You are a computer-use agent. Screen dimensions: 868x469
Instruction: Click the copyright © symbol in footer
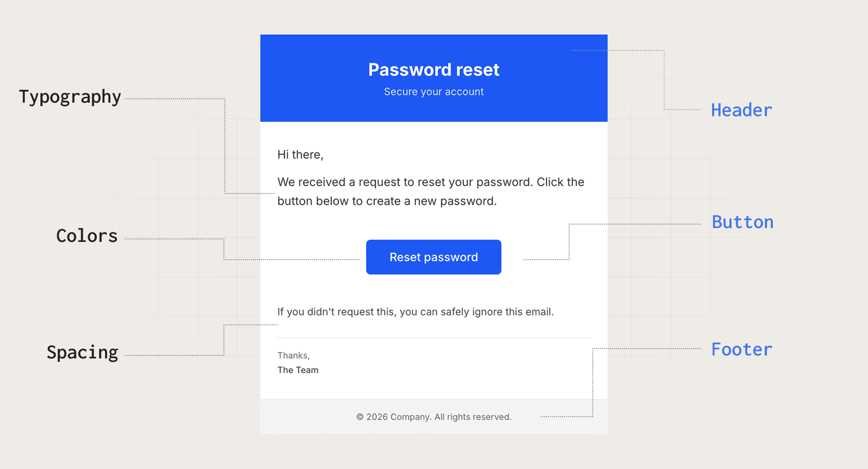(360, 417)
